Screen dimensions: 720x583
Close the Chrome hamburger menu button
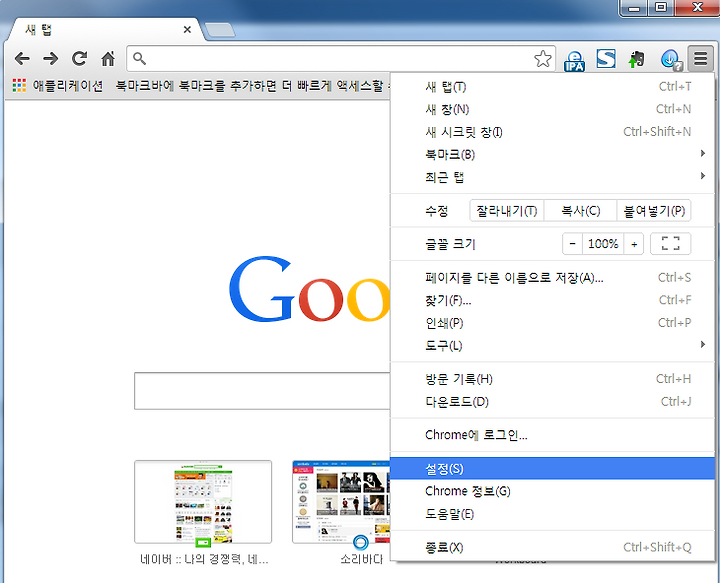[x=700, y=59]
